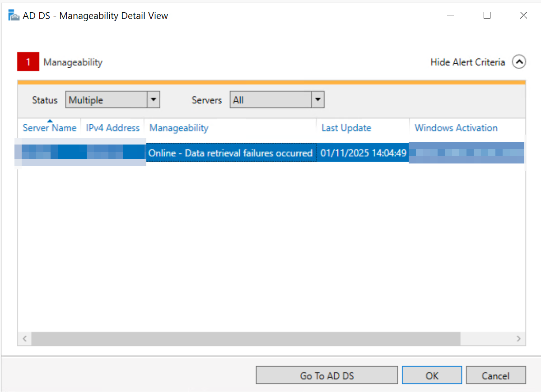Open the Status dropdown arrow

[154, 100]
